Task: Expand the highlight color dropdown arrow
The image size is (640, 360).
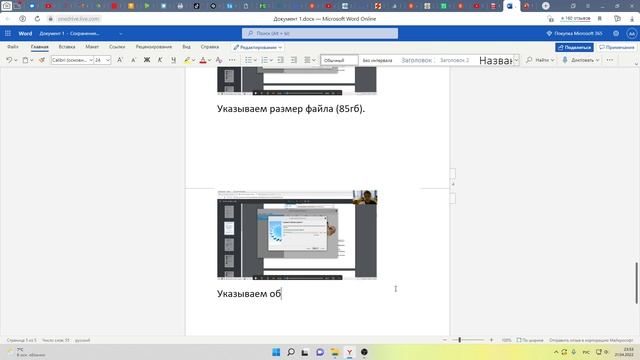Action: [x=193, y=60]
